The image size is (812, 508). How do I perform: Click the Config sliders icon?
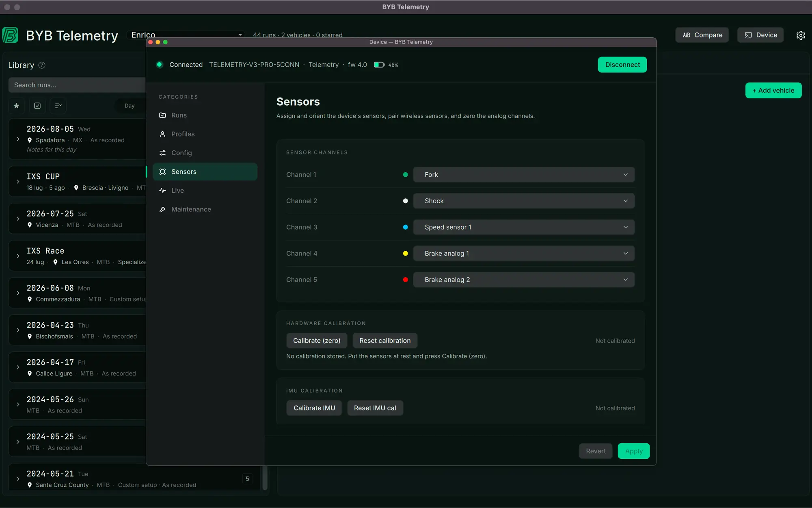click(162, 153)
